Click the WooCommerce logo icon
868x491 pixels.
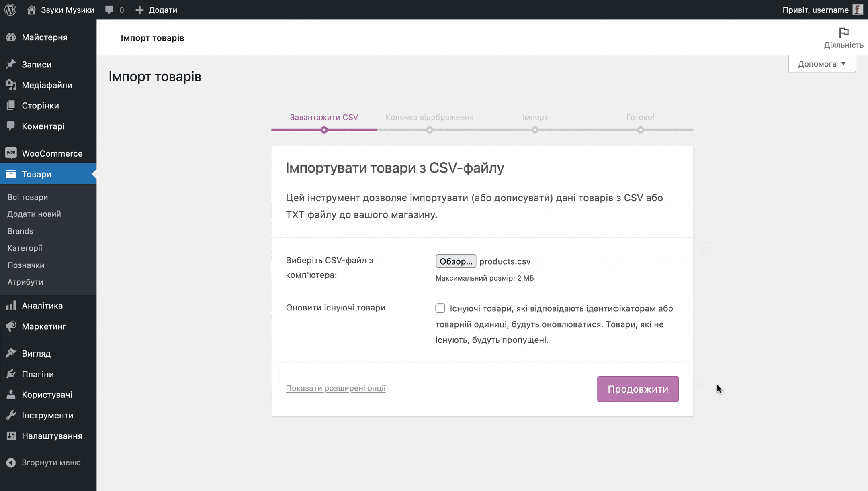tap(11, 153)
